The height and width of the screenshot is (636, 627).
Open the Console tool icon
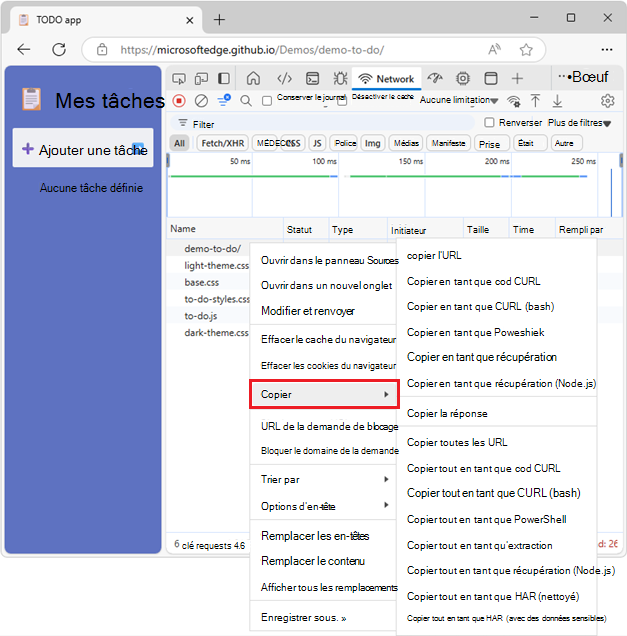pyautogui.click(x=312, y=78)
